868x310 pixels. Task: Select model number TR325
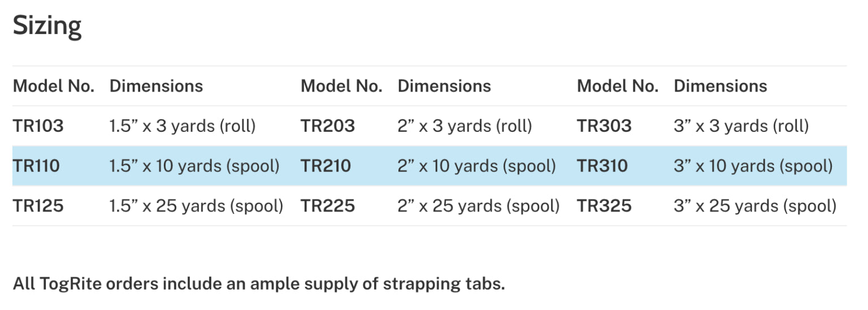(604, 206)
